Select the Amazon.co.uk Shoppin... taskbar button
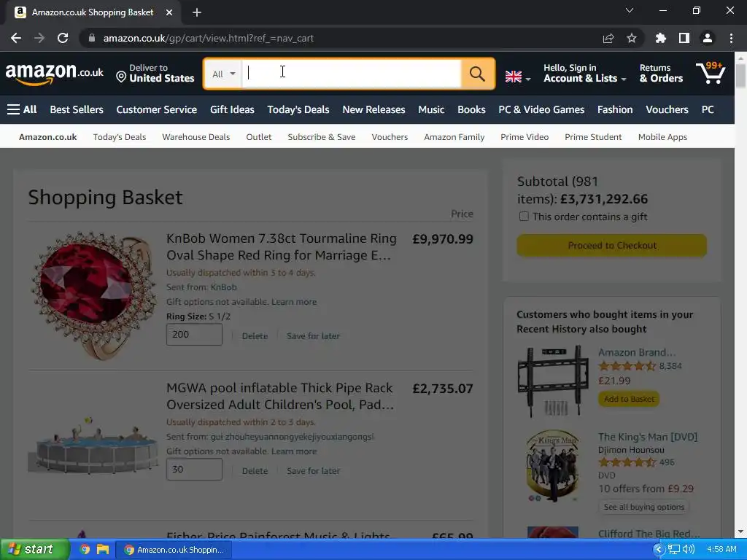 pos(174,550)
